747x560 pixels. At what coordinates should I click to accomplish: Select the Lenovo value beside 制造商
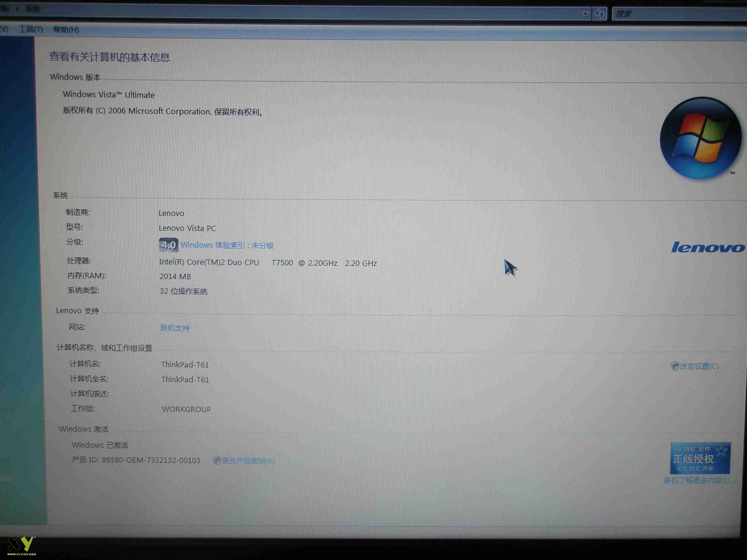pos(172,213)
